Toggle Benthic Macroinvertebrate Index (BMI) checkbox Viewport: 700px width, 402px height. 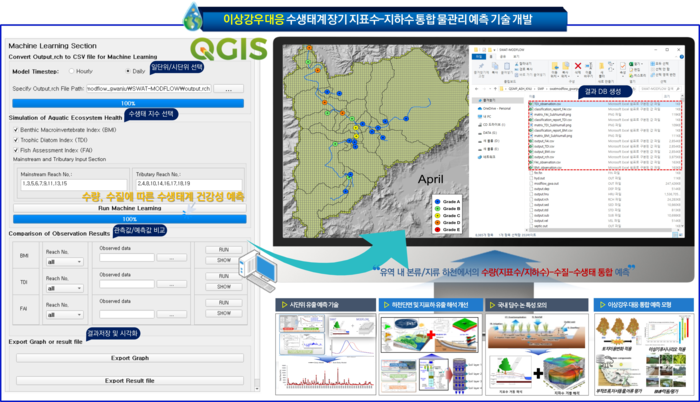(15, 130)
